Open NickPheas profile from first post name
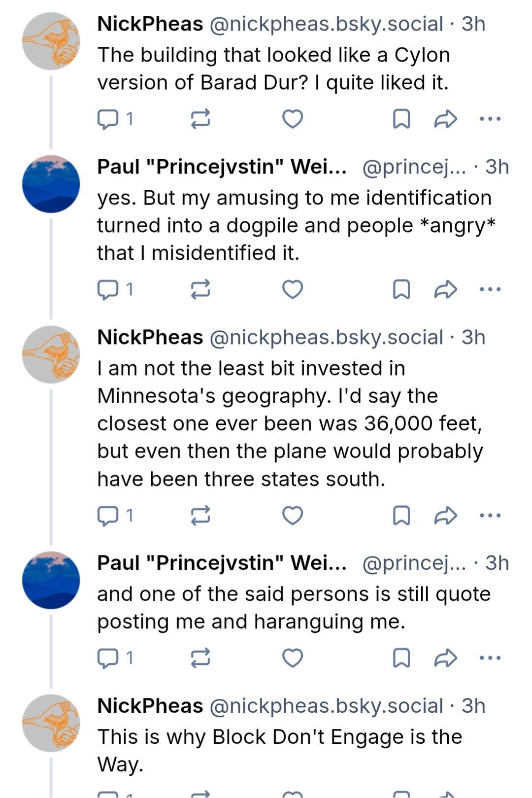Screen dimensions: 532x798 [150, 24]
